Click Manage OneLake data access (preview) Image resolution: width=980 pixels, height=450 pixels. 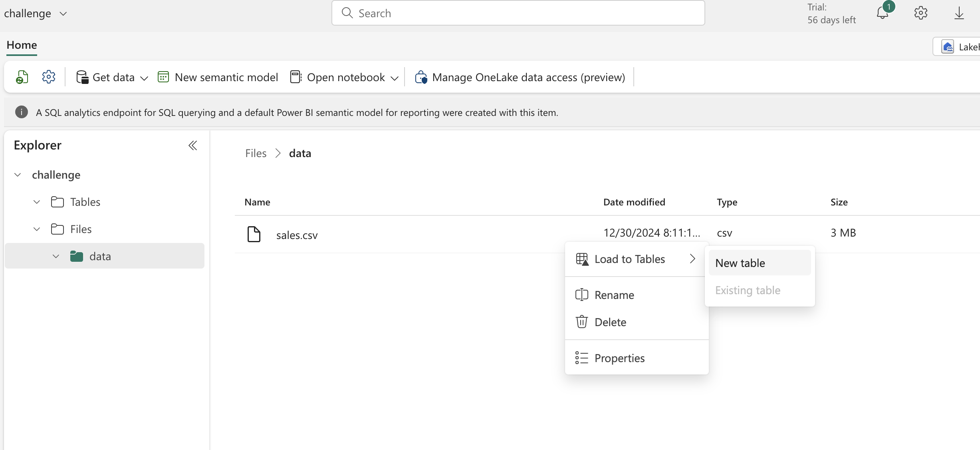point(520,77)
